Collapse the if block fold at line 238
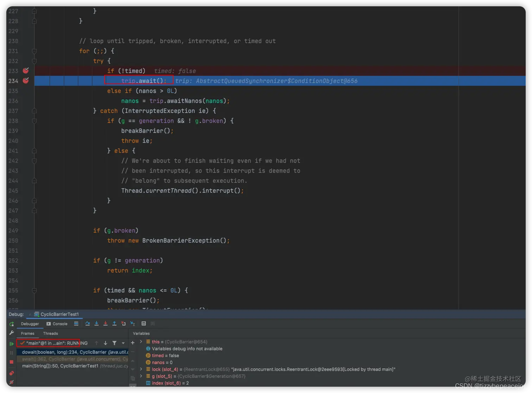532x393 pixels. coord(34,121)
